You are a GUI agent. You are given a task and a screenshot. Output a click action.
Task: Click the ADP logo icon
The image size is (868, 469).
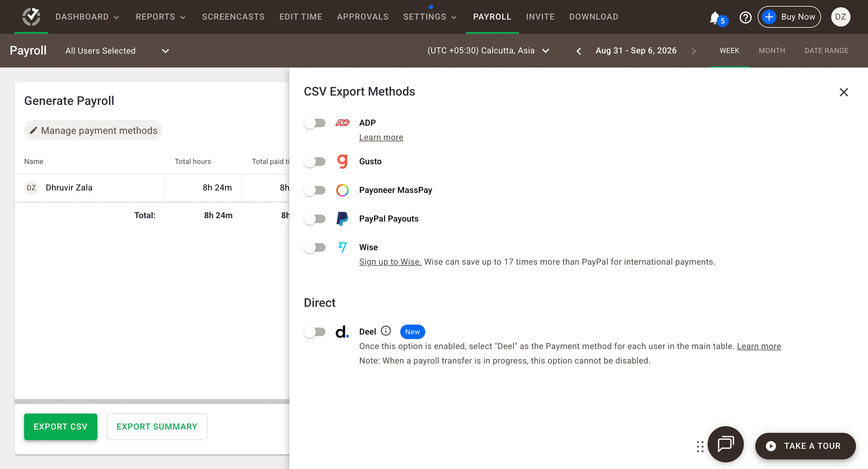tap(342, 123)
